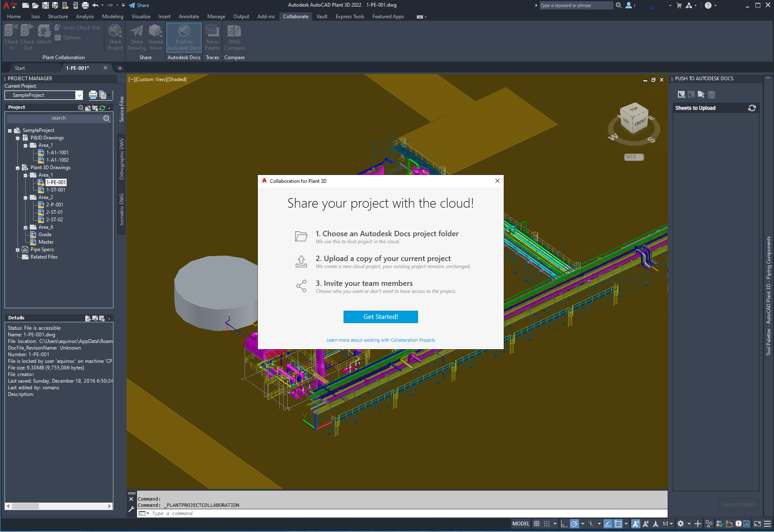Open a file via the Open folder icon
Viewport: 774px width, 532px height.
(35, 5)
